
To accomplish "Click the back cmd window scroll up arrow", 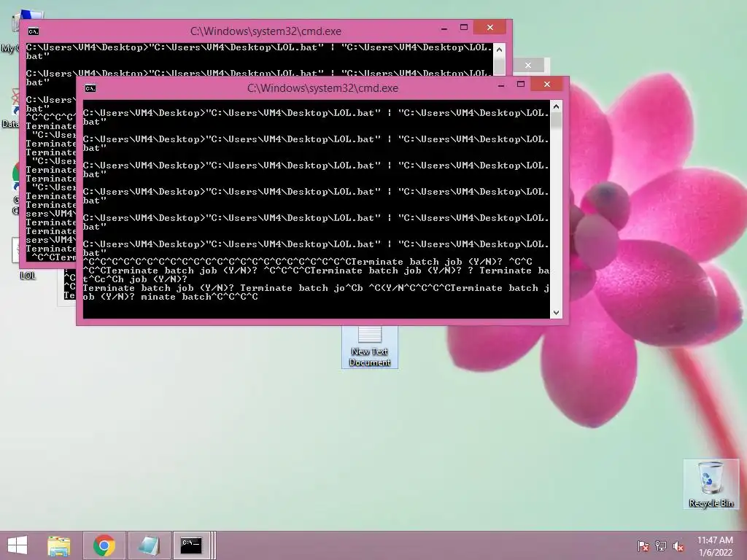I will click(499, 50).
